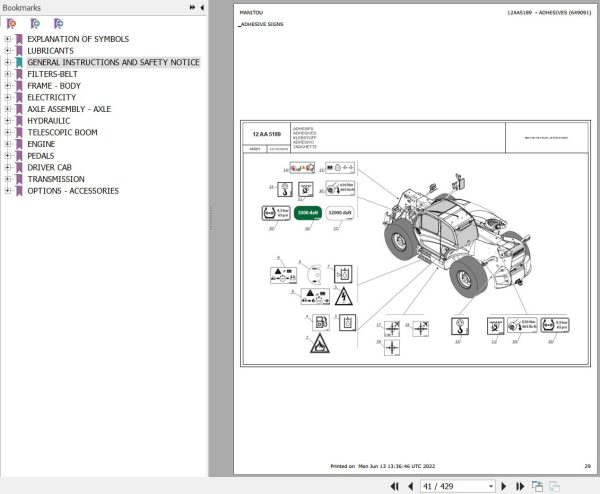600x494 pixels.
Task: Jump to the last page
Action: click(520, 486)
